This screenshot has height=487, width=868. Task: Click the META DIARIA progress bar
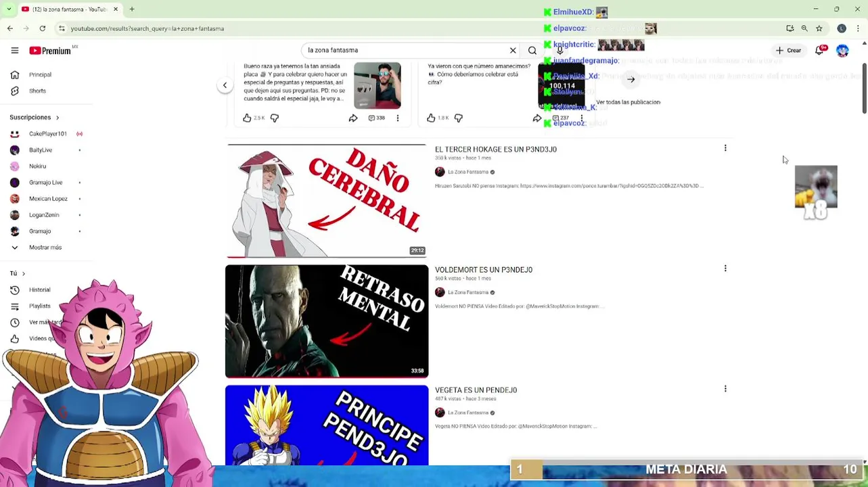tap(685, 469)
